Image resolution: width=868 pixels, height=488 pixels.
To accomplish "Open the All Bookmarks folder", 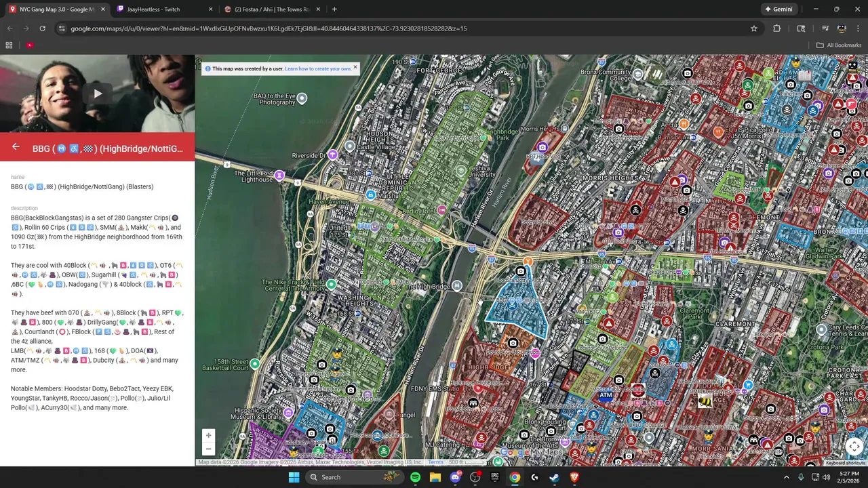I will [x=839, y=45].
